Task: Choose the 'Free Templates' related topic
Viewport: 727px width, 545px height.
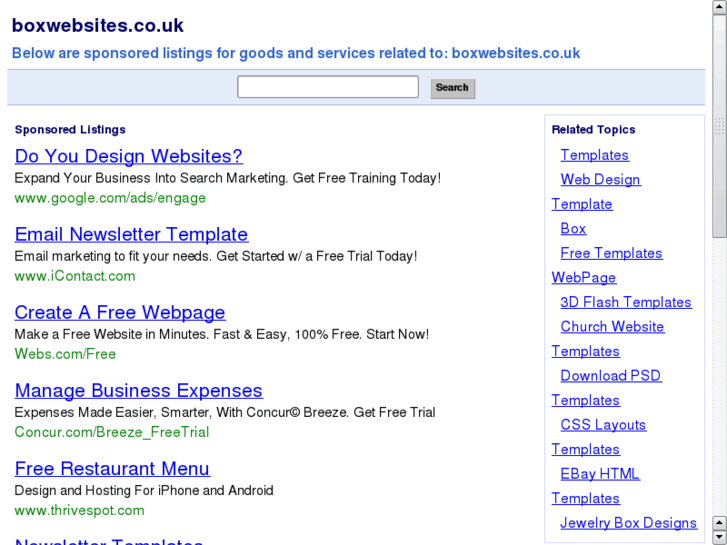Action: (x=611, y=253)
